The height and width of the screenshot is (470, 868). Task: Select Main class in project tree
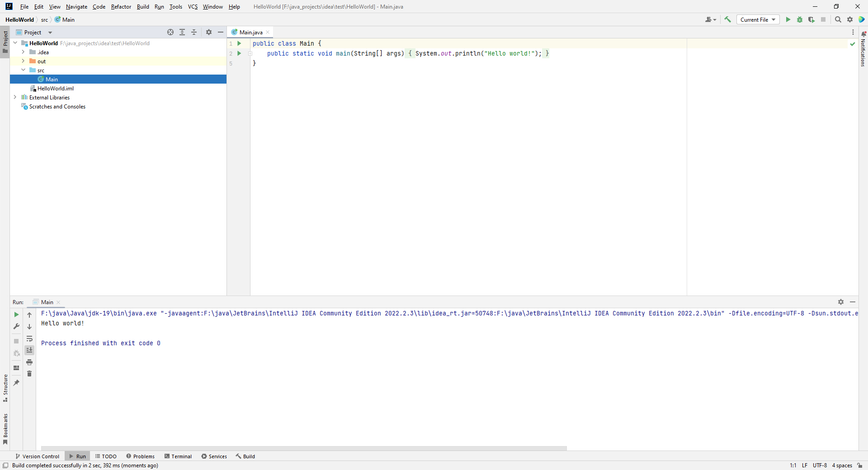pyautogui.click(x=118, y=79)
